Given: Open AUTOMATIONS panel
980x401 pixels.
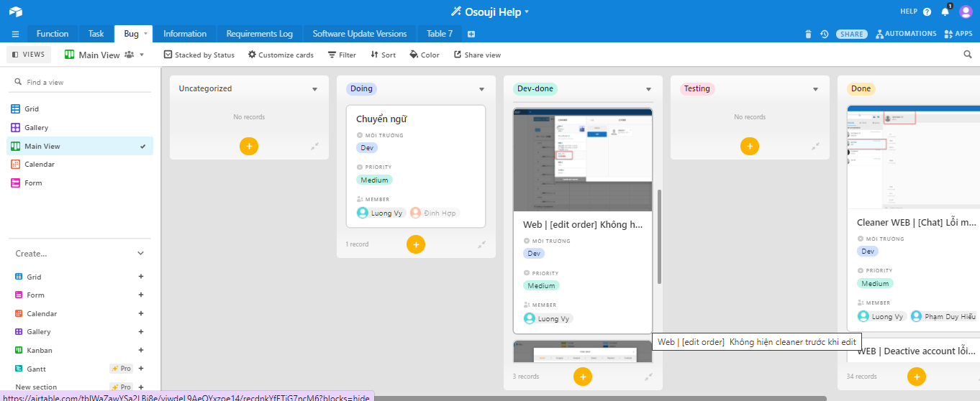Looking at the screenshot, I should [x=906, y=34].
